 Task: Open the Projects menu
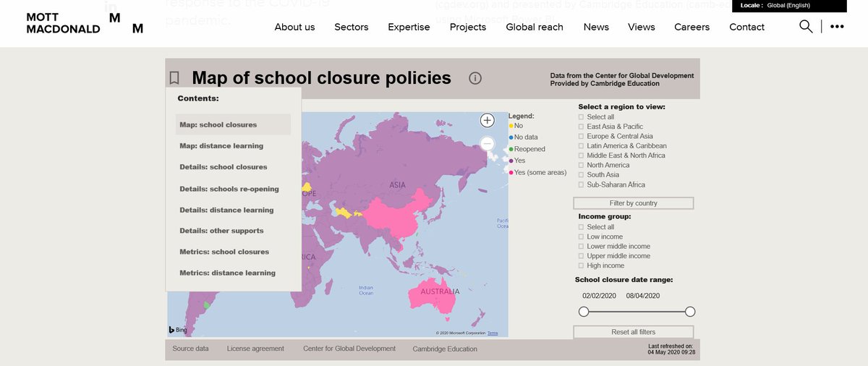468,27
